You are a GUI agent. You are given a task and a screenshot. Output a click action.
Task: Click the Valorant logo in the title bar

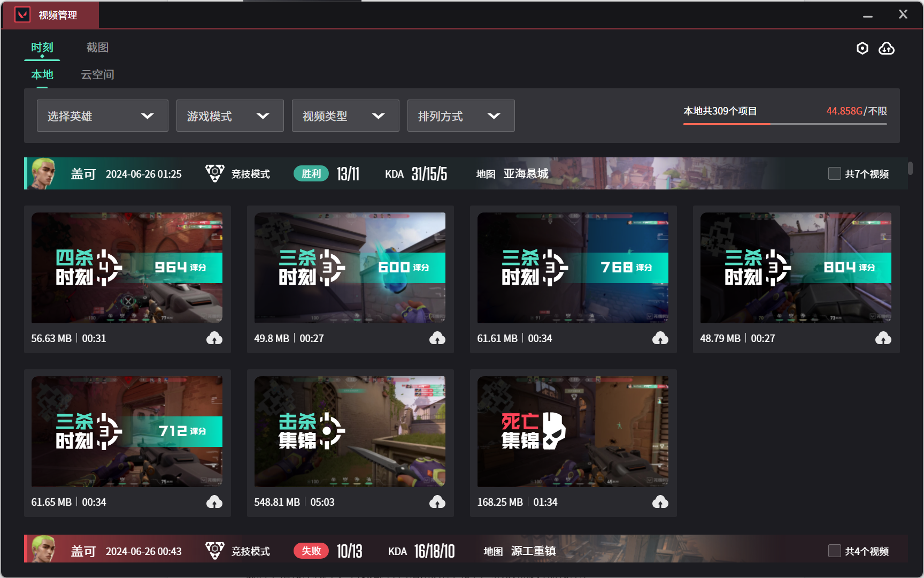tap(22, 14)
